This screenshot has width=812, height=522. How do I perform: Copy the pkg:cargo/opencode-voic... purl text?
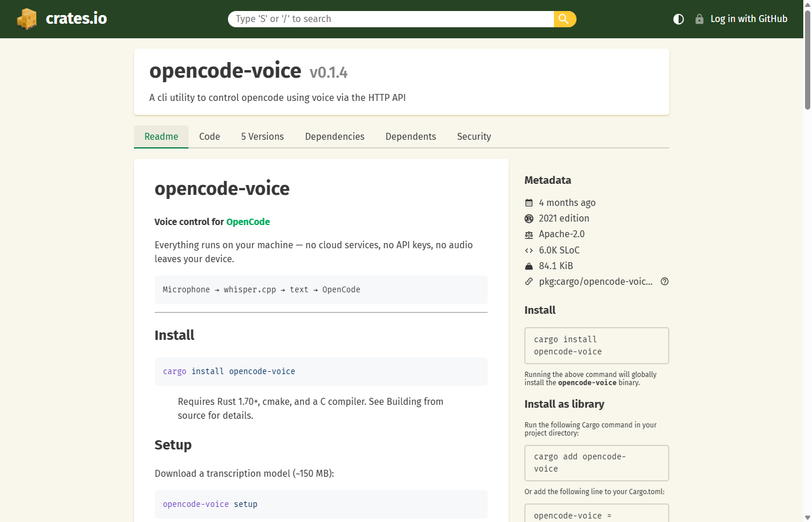click(x=596, y=282)
